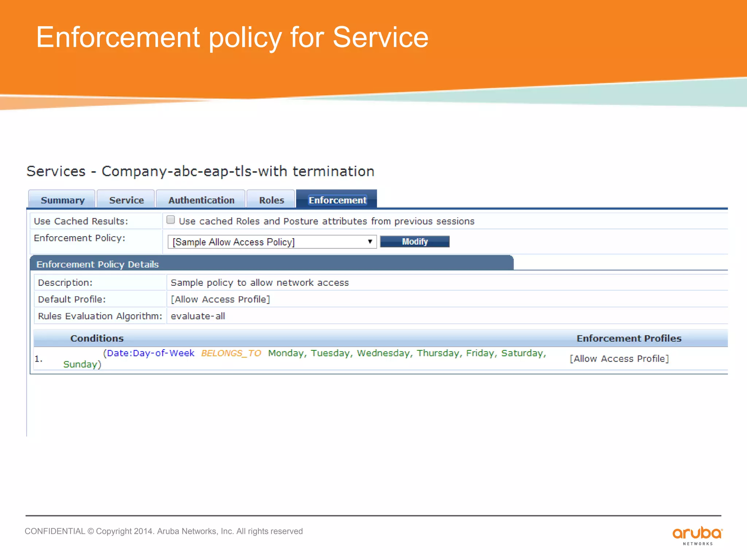The height and width of the screenshot is (560, 747).
Task: Open the Authentication tab
Action: click(x=201, y=200)
